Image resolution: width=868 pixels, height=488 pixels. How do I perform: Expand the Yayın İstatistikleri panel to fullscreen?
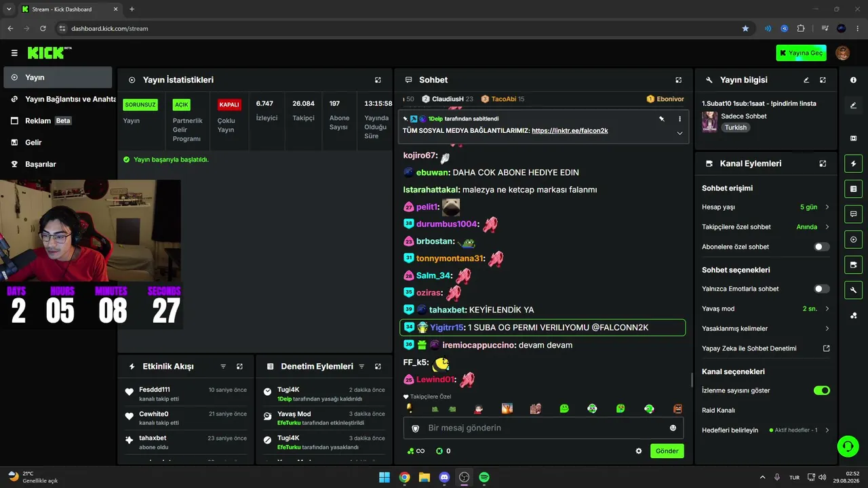[x=378, y=80]
